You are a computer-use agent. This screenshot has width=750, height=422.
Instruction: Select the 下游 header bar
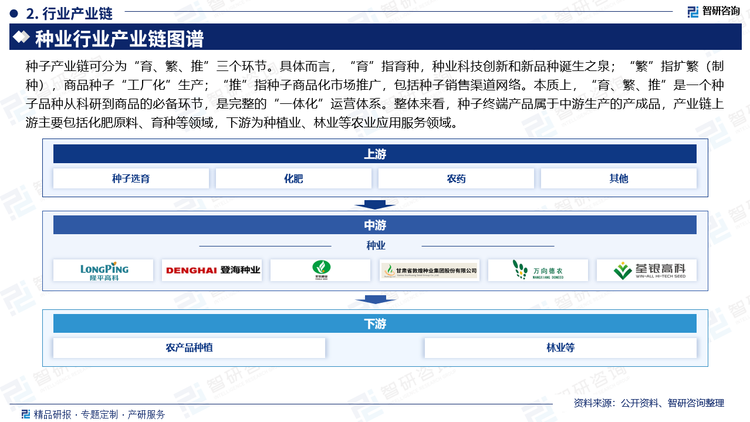375,324
